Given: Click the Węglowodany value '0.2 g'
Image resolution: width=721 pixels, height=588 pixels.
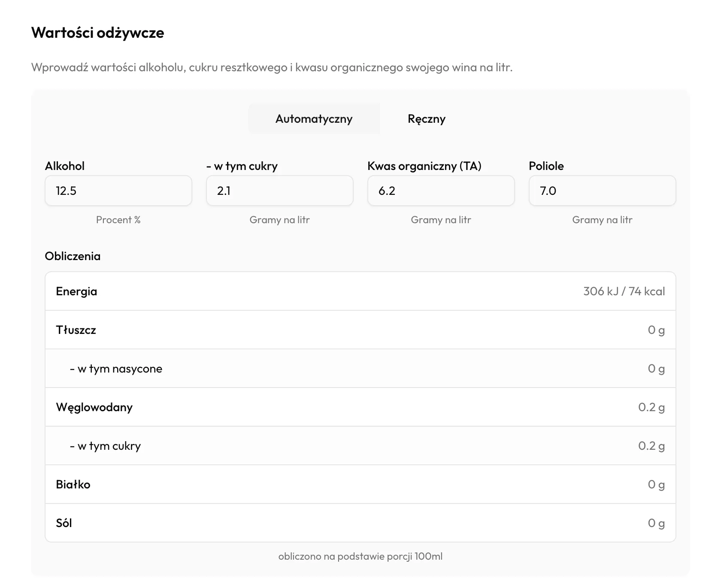Looking at the screenshot, I should point(651,407).
